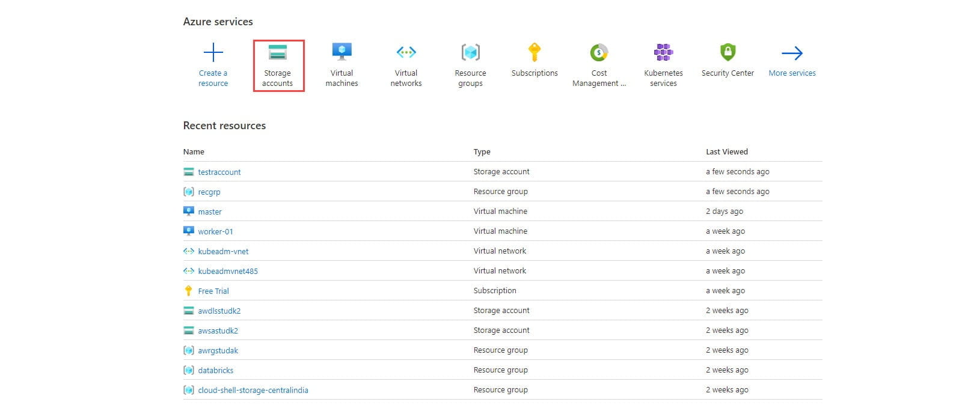Viewport: 980px width, 411px height.
Task: Open the master virtual machine link
Action: [x=210, y=212]
